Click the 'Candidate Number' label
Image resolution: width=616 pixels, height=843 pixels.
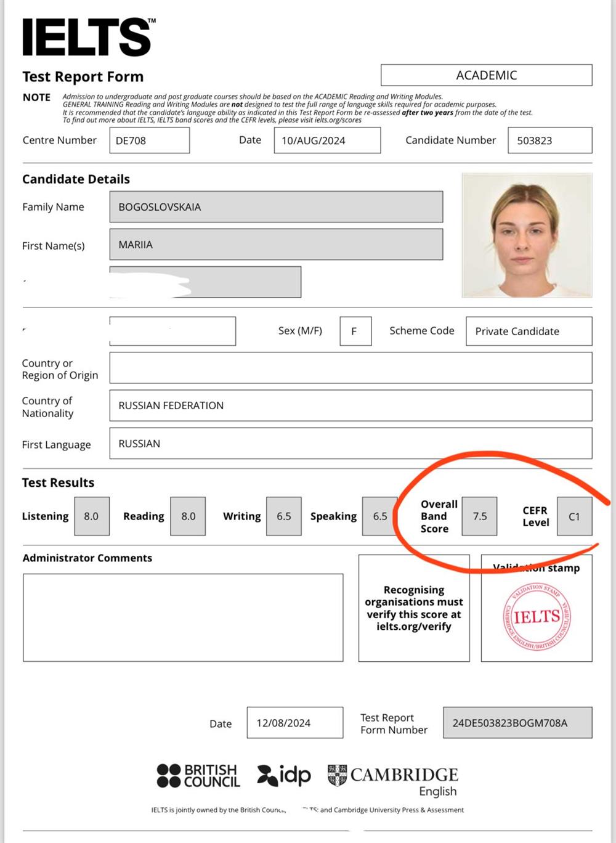451,140
